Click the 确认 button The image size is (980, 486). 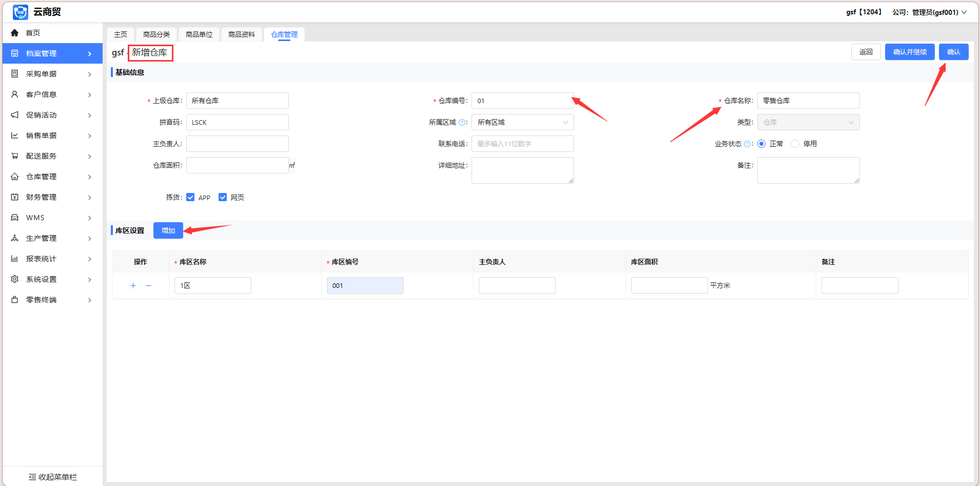(x=953, y=52)
